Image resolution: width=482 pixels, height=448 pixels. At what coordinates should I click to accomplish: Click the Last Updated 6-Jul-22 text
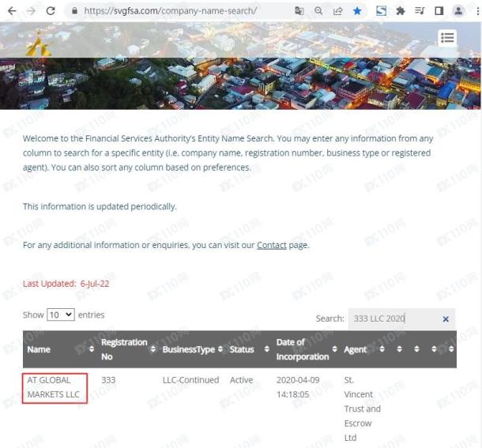pos(66,284)
